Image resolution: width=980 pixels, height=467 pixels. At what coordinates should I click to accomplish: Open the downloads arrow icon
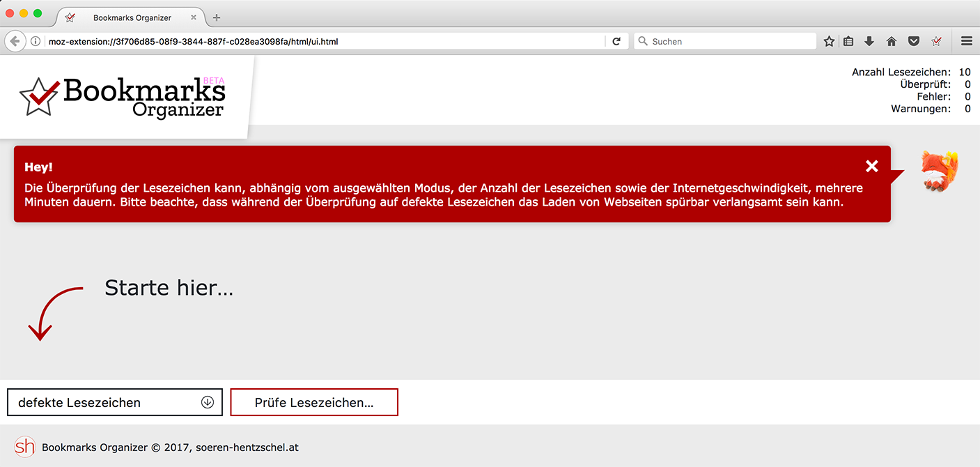(x=869, y=42)
